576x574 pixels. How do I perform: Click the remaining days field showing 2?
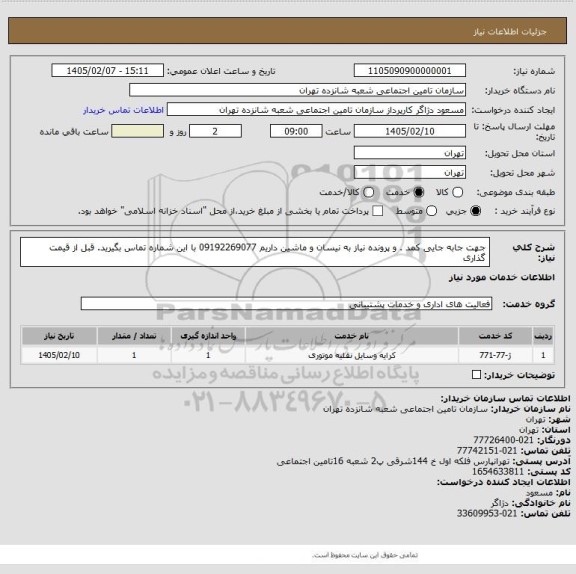point(215,131)
